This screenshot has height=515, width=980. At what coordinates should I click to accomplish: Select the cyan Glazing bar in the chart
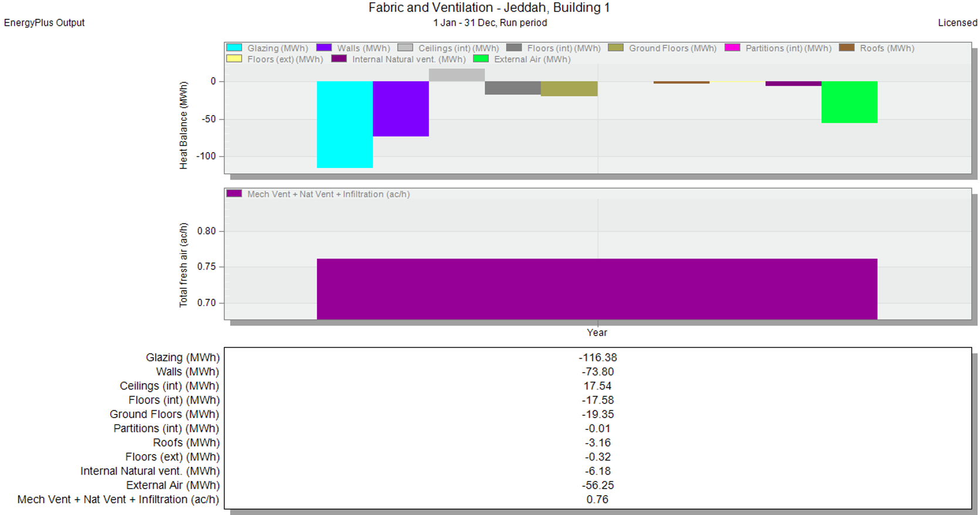[345, 124]
